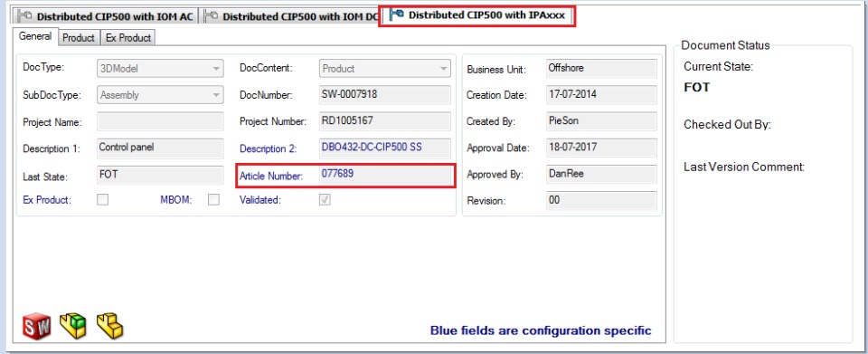Click the DocNumber field SW-0007918
This screenshot has width=868, height=354.
tap(385, 95)
